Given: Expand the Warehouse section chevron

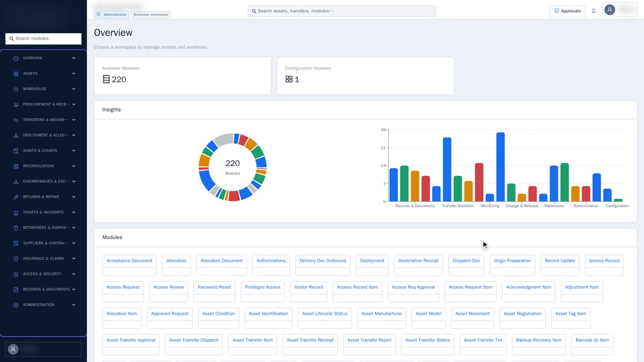Looking at the screenshot, I should pos(74,89).
